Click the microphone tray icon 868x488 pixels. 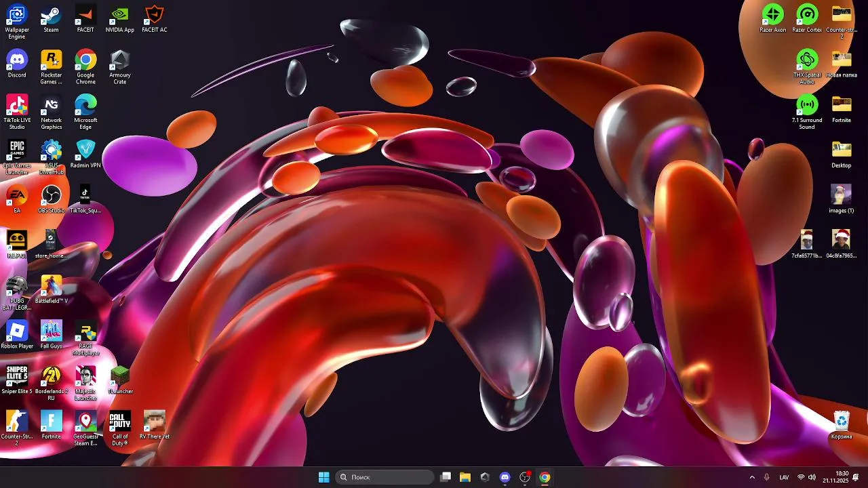tap(767, 477)
